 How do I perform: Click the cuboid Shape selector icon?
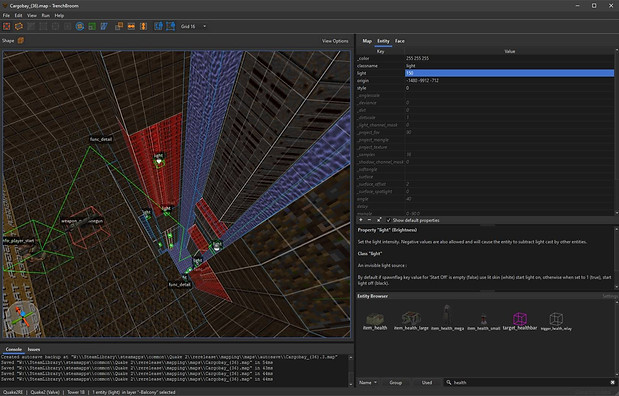21,41
